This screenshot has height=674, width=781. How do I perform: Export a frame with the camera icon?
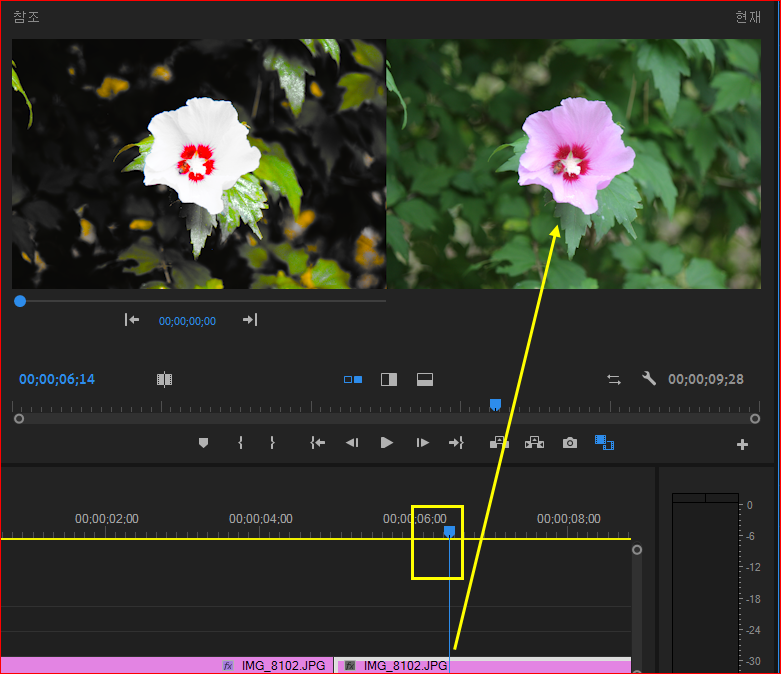(x=570, y=443)
